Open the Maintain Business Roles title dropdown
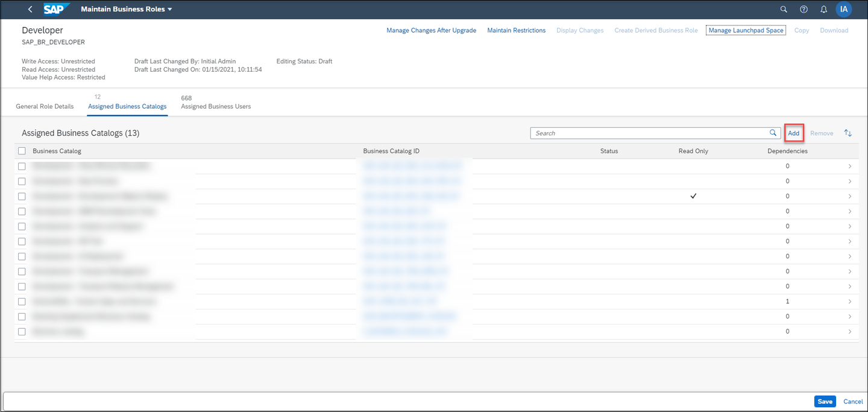868x412 pixels. point(127,10)
